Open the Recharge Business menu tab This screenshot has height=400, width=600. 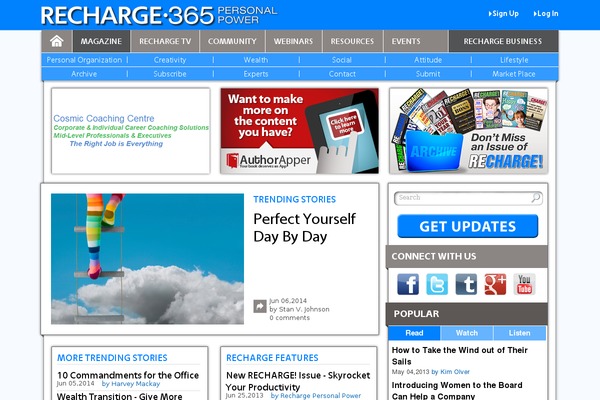coord(503,41)
